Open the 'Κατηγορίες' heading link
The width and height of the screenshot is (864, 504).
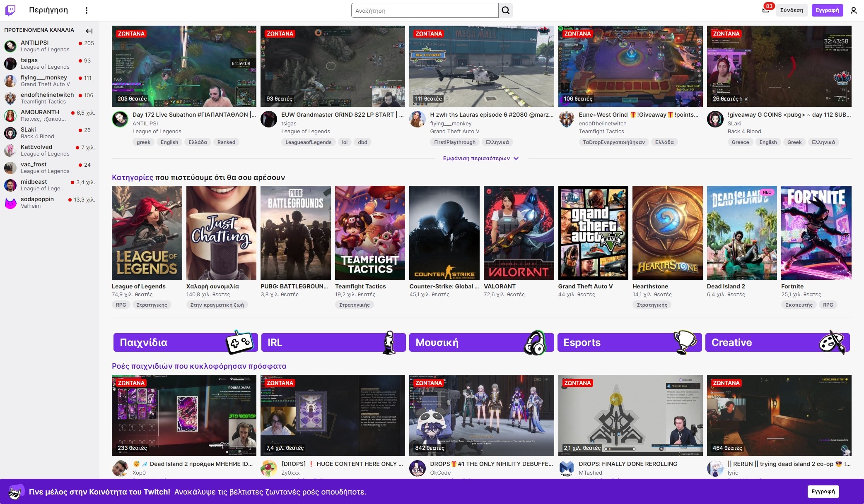click(132, 178)
